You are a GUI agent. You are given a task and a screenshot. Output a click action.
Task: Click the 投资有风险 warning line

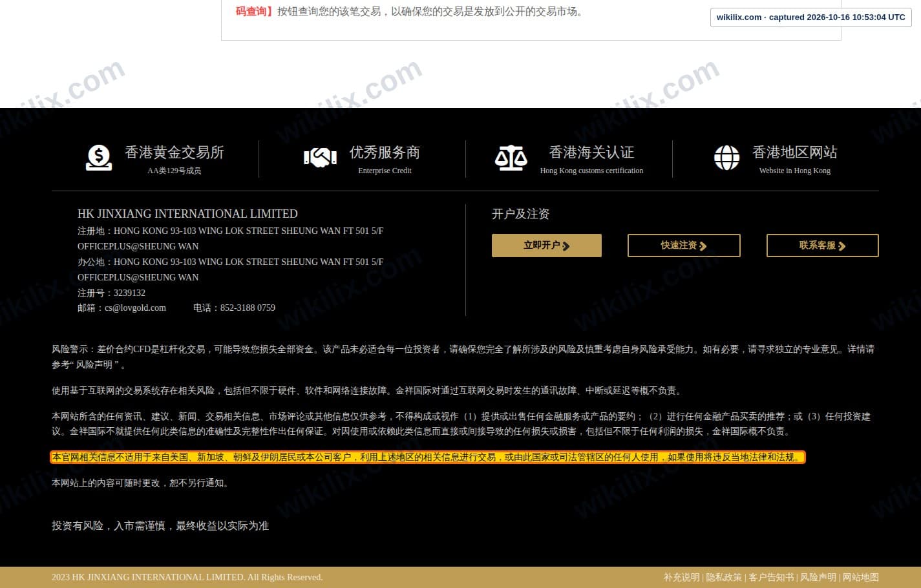(160, 526)
